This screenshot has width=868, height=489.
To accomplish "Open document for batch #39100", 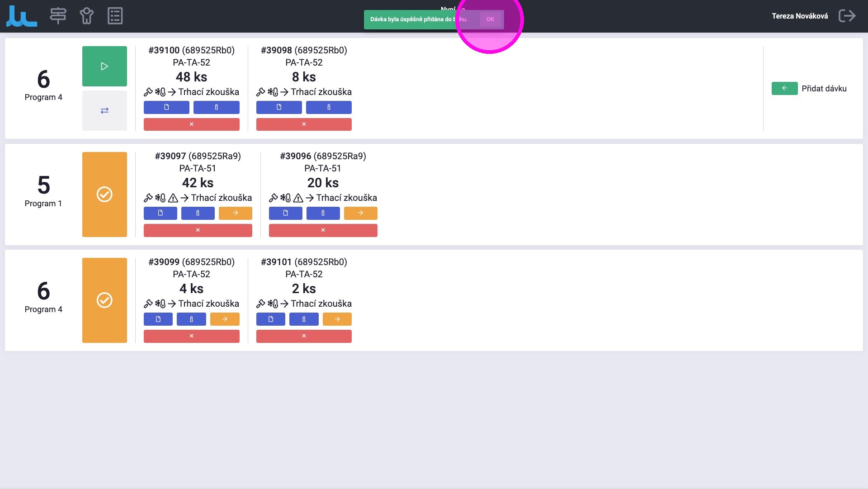I will [166, 107].
